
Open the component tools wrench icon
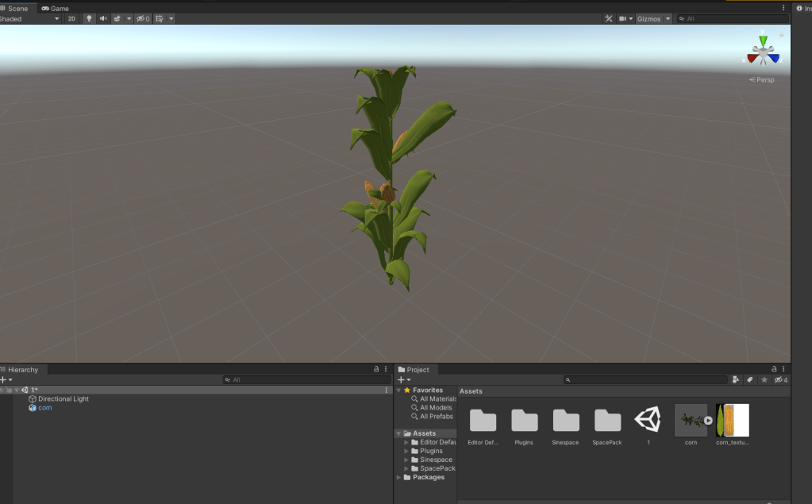pos(609,18)
